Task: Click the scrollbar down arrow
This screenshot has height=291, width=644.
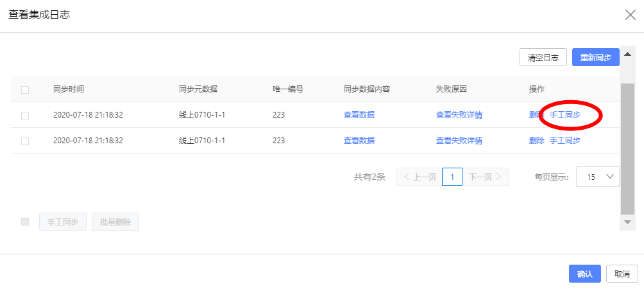Action: 627,222
